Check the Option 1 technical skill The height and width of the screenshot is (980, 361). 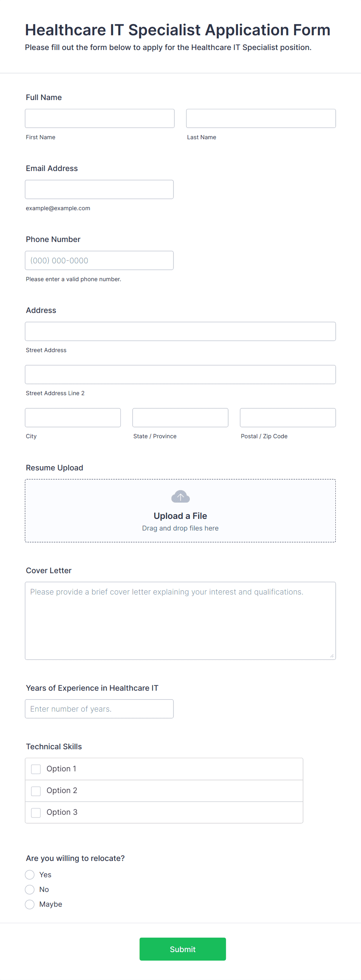[36, 769]
